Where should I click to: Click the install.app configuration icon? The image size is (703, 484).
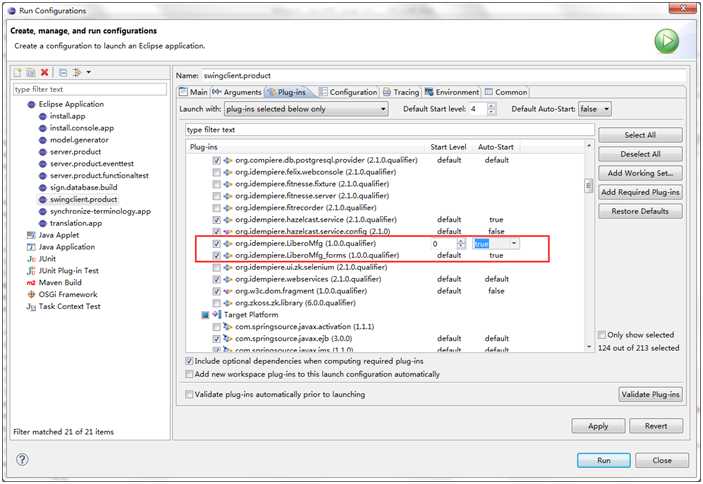43,116
